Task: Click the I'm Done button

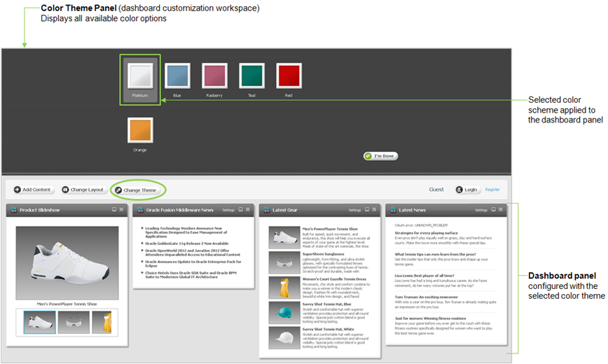Action: [380, 156]
